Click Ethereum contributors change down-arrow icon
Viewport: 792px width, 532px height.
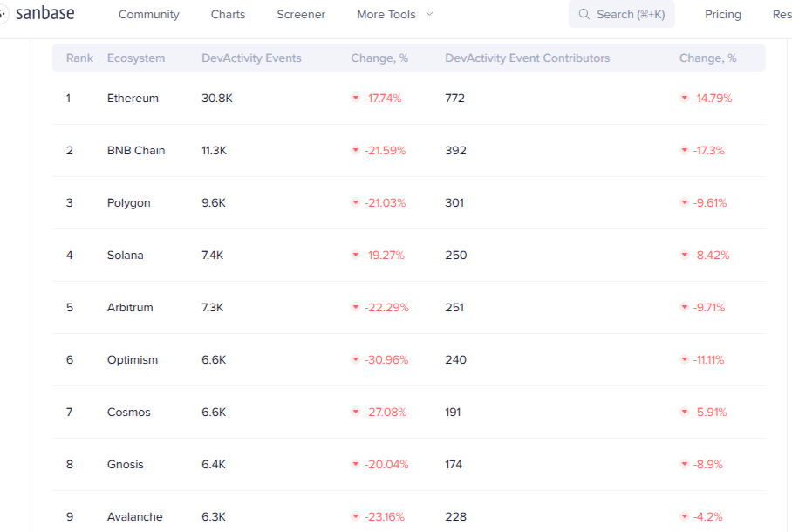685,98
